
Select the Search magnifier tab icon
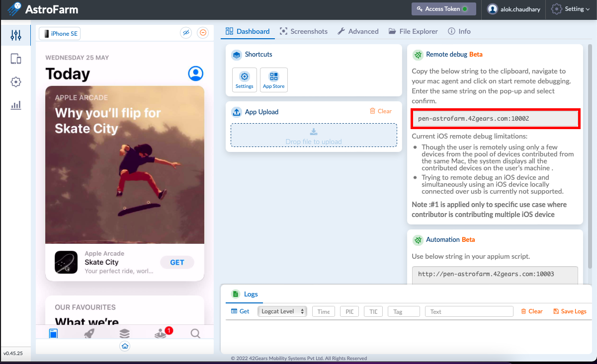coord(195,333)
